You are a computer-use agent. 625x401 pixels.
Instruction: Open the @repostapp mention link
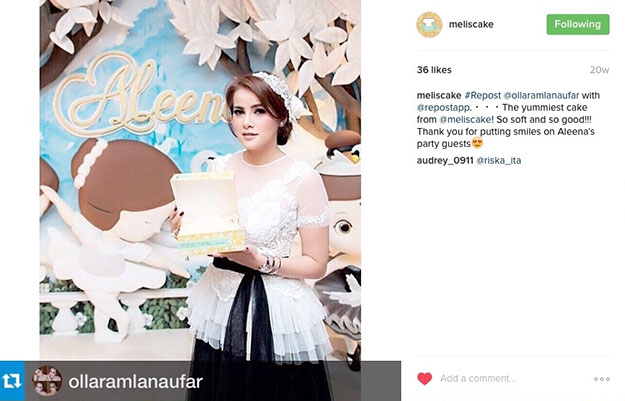[444, 108]
